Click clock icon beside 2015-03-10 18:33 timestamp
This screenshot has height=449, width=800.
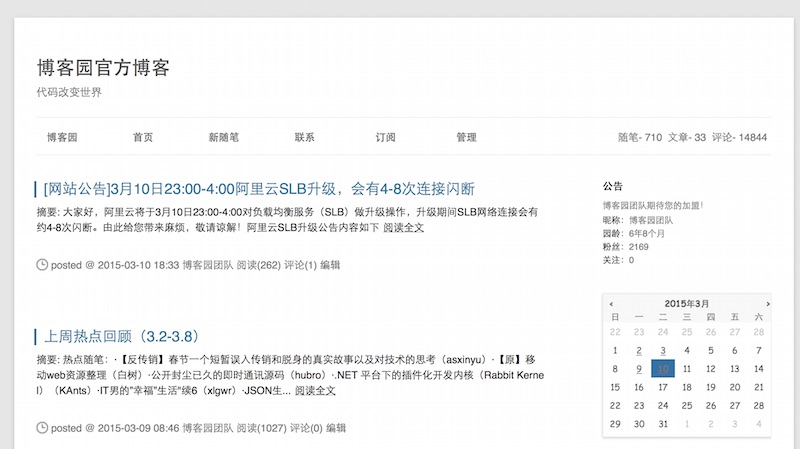pos(42,265)
